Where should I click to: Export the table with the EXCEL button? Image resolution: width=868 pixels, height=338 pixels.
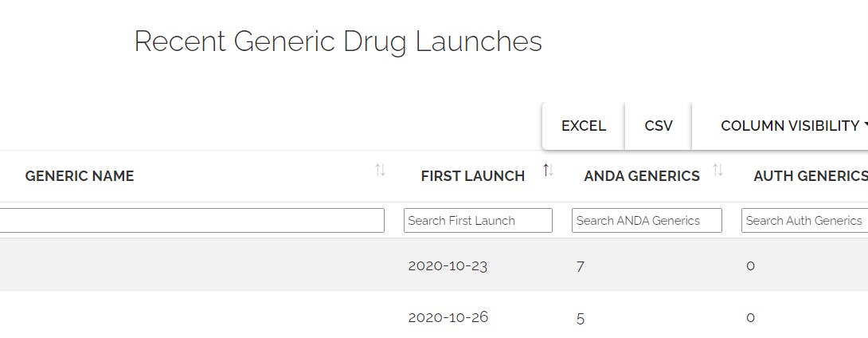(583, 126)
